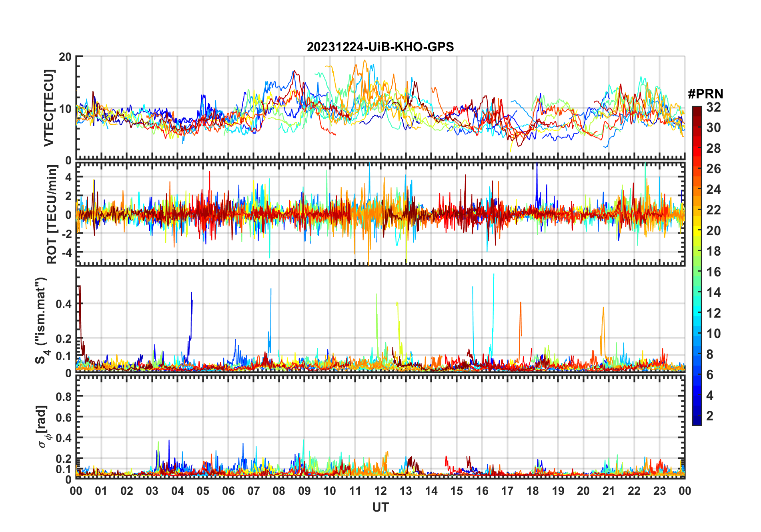The height and width of the screenshot is (532, 761).
Task: Click the plot title 20231224-UiB-KHO-GPS
Action: click(380, 47)
